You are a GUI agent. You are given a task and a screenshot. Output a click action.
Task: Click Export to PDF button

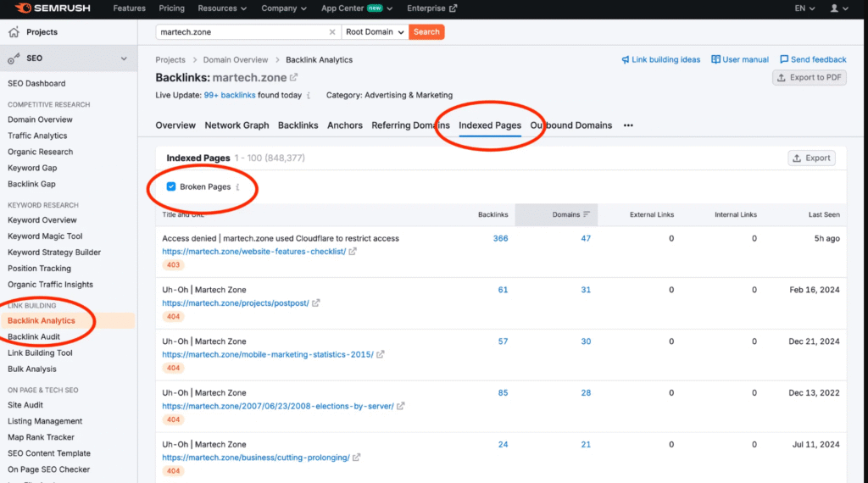(x=810, y=77)
